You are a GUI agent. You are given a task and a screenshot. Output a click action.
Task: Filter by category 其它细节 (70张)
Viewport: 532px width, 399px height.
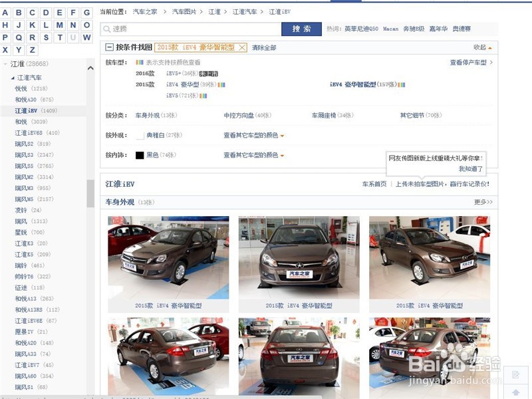pos(421,116)
